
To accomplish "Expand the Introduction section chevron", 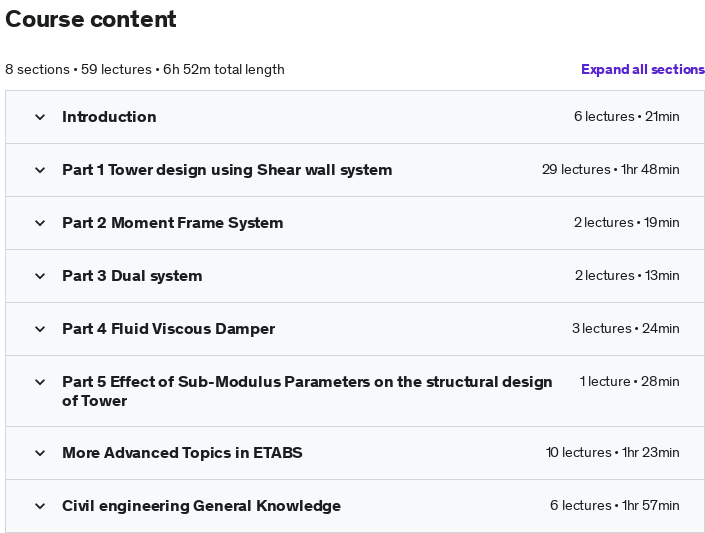I will (x=40, y=117).
